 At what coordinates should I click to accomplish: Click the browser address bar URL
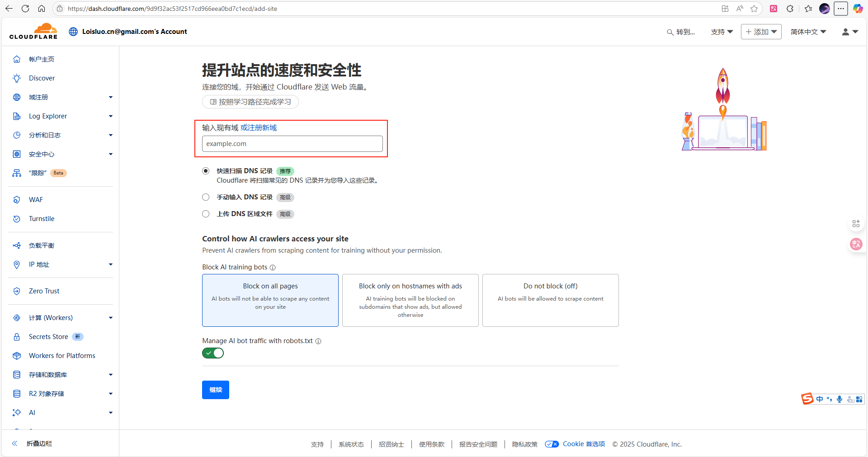(173, 9)
